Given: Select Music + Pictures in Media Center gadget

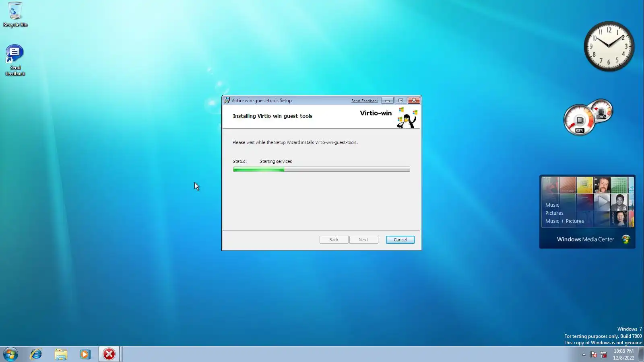Looking at the screenshot, I should click(x=564, y=221).
